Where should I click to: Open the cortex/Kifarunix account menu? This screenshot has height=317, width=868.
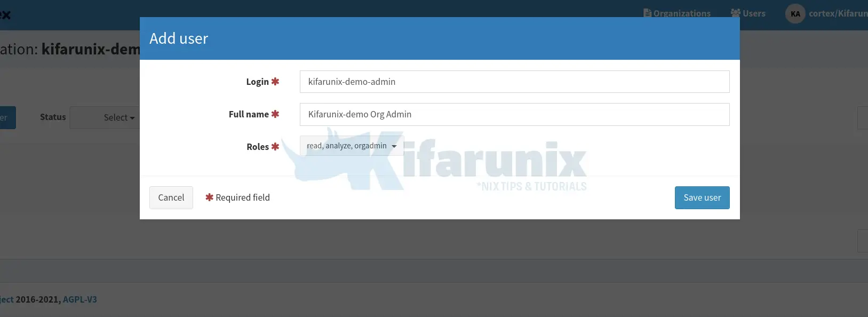(826, 14)
